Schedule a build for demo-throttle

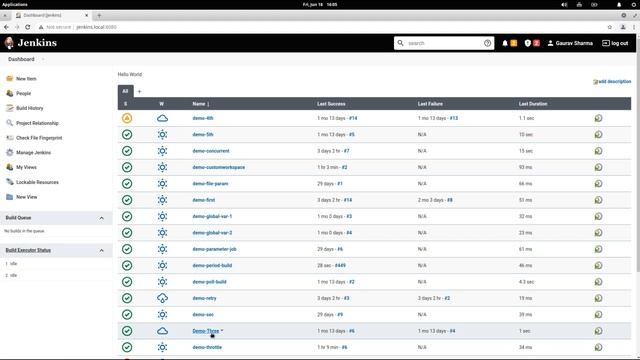pos(598,347)
